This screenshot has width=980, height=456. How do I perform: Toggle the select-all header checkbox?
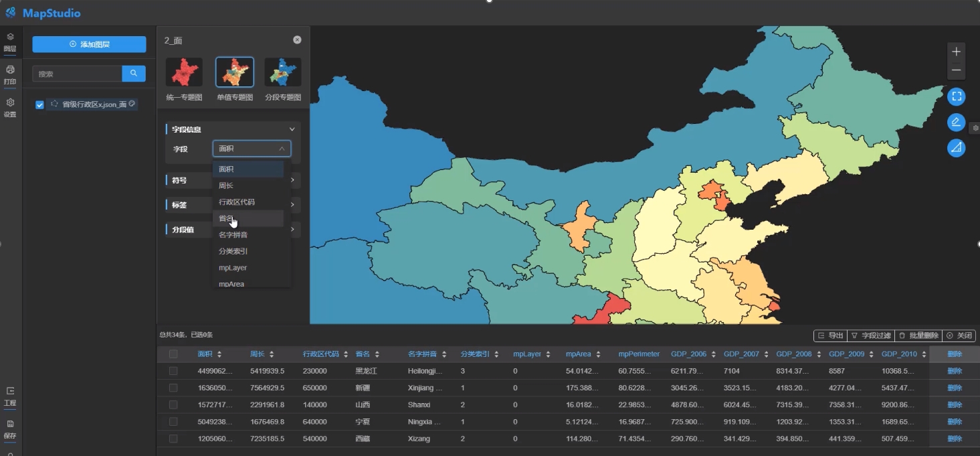(x=173, y=354)
